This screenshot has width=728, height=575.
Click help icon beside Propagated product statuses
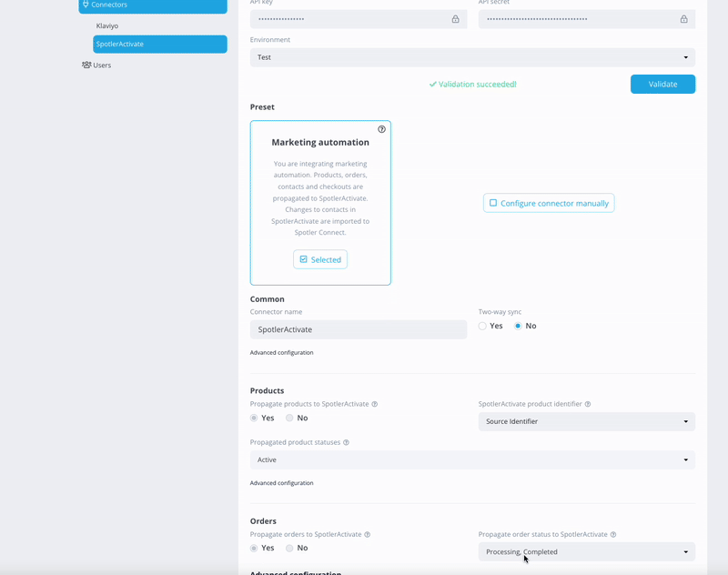click(346, 443)
